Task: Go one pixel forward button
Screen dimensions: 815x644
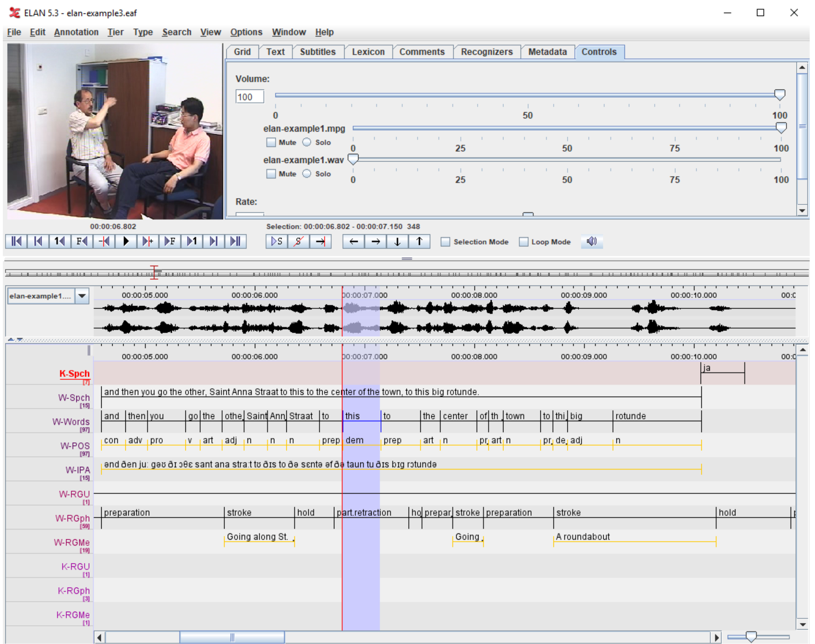Action: pos(148,241)
